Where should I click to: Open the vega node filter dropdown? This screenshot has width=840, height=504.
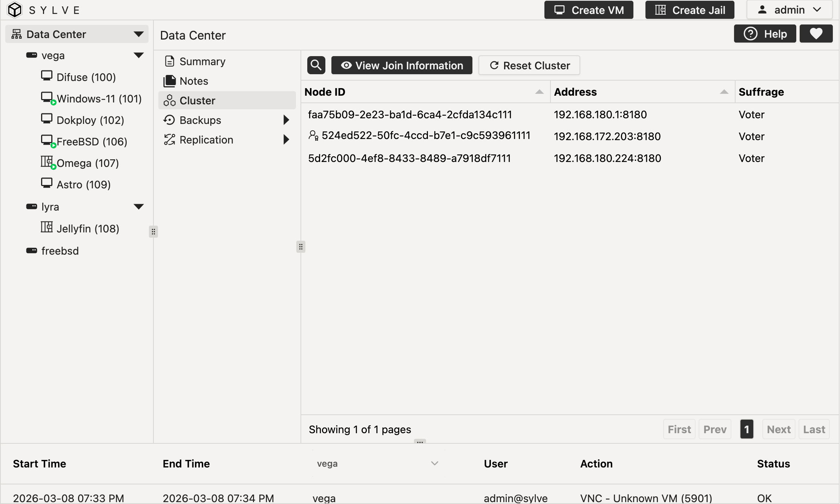click(x=377, y=464)
